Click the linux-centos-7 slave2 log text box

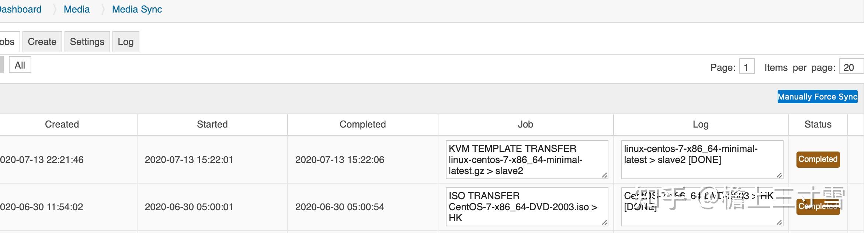pos(701,160)
